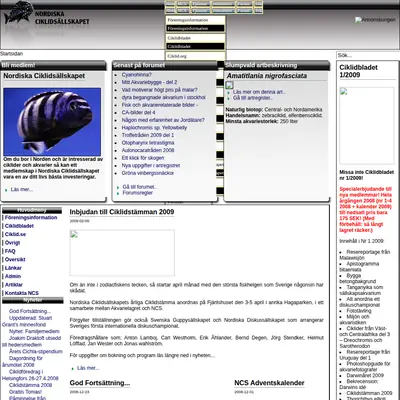Screen dimensions: 400x400
Task: Open thread Vad motiverar högt pris på matar?
Action: click(159, 90)
